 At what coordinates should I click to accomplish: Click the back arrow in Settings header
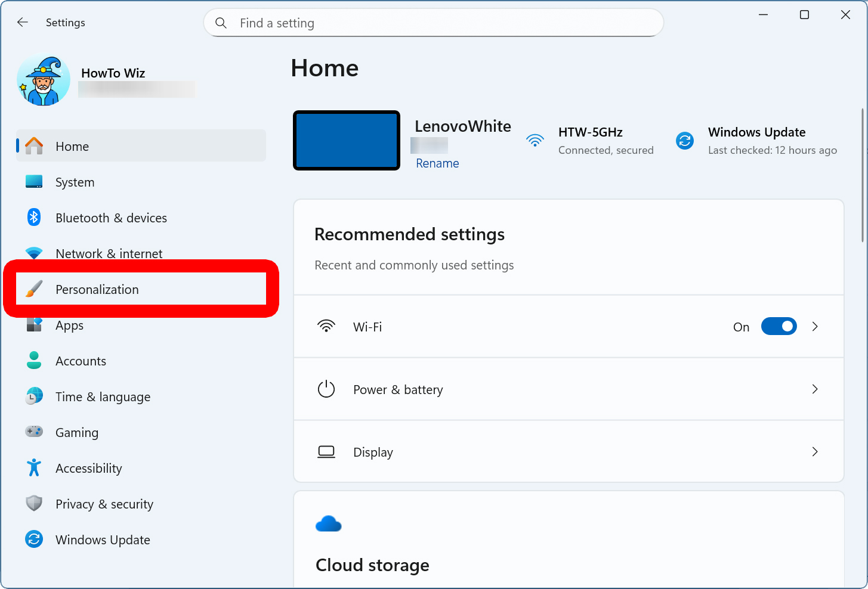23,23
